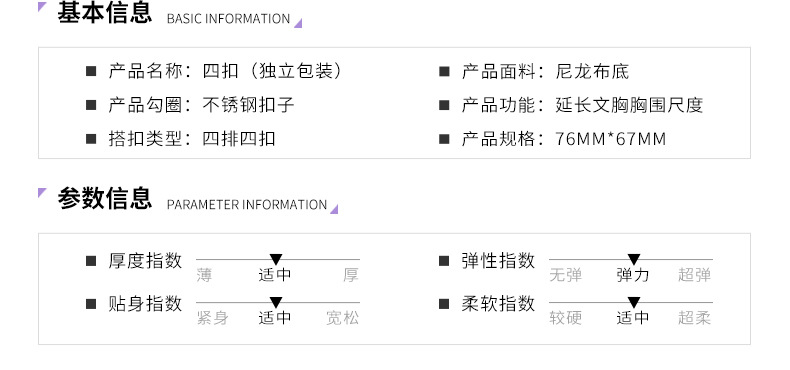Click the 贴身指数 slider triangle marker
The width and height of the screenshot is (790, 370).
[276, 302]
